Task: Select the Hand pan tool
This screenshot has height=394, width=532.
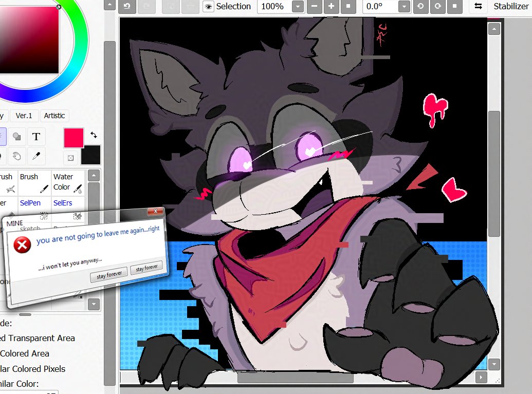Action: tap(16, 156)
